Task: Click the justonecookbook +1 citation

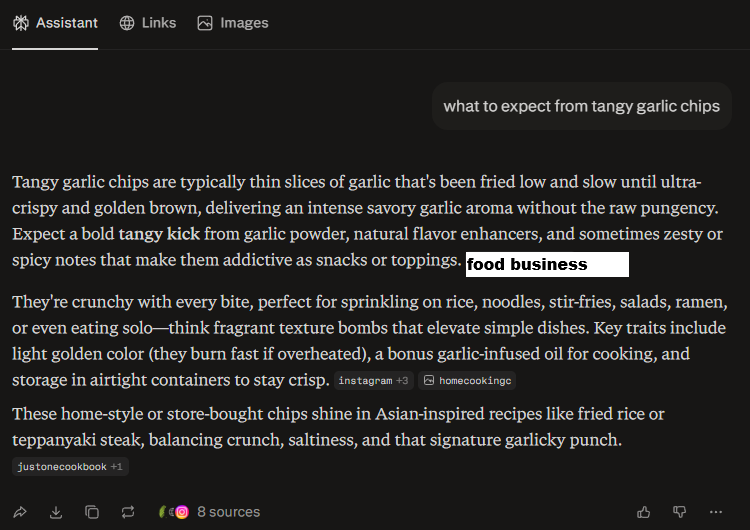Action: tap(70, 466)
